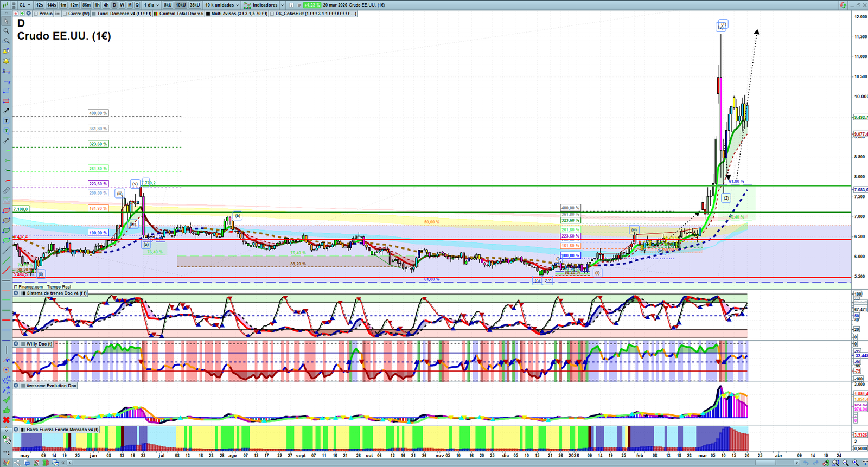Viewport: 868px width, 467px height.
Task: Switch to the 1h timeframe
Action: (x=97, y=5)
